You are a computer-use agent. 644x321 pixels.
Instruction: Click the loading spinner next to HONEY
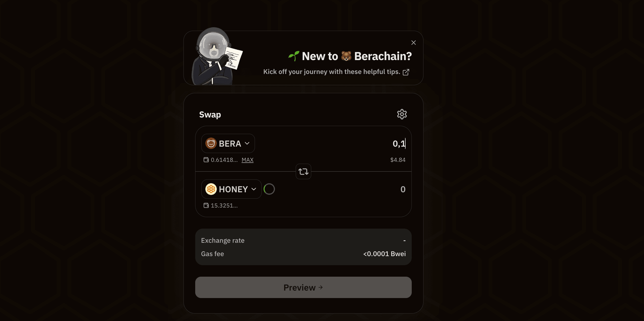[x=269, y=189]
